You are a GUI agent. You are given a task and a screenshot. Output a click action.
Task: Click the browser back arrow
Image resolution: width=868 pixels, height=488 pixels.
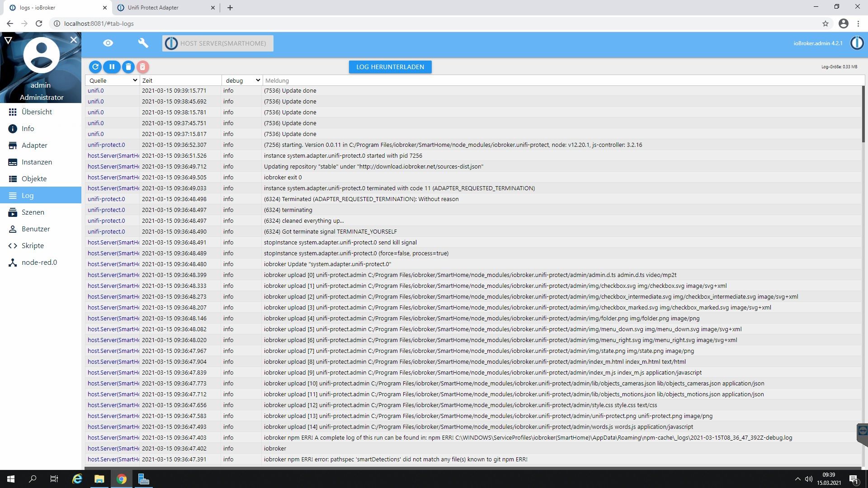pos(10,23)
